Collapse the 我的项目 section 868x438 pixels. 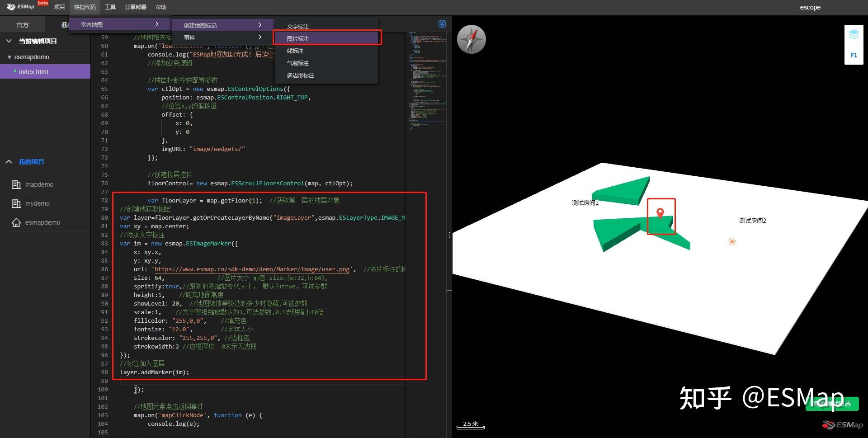point(9,161)
